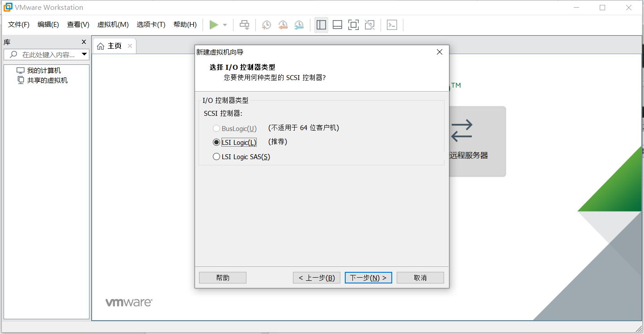Click take snapshot clock-plus icon

click(x=267, y=25)
